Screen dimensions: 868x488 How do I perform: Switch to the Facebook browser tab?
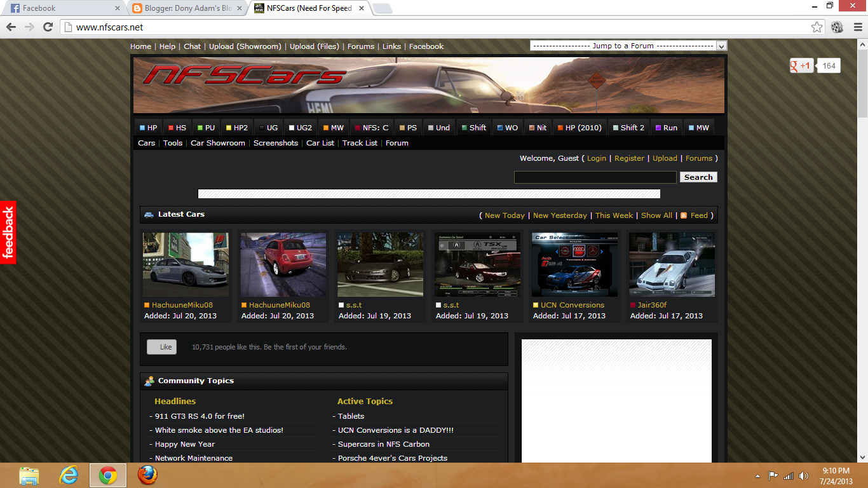click(62, 8)
